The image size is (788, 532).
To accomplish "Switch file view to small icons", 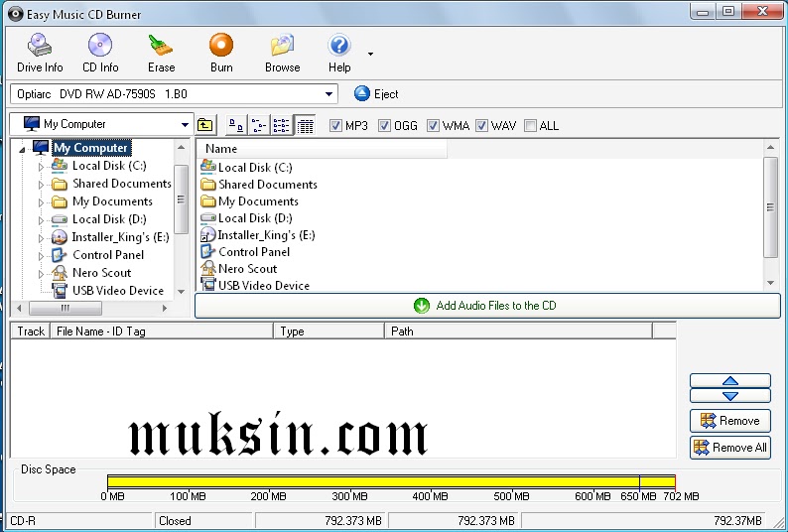I will [259, 125].
